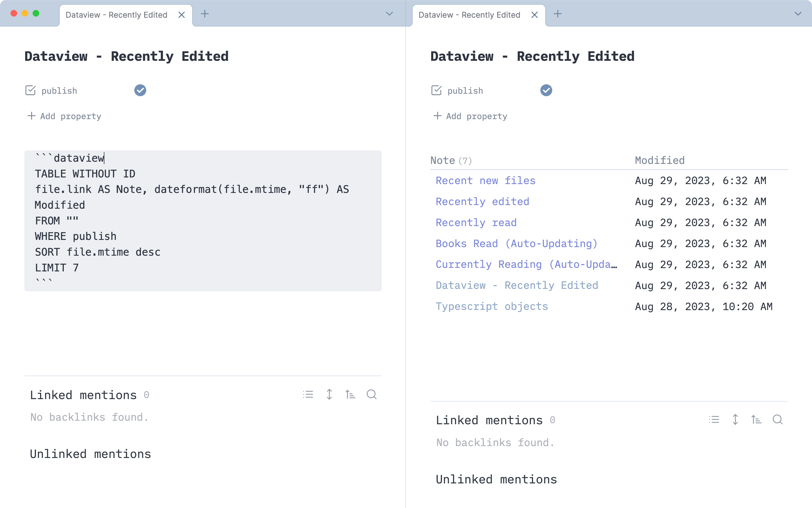812x508 pixels.
Task: Click Add property in the right pane
Action: tap(470, 116)
